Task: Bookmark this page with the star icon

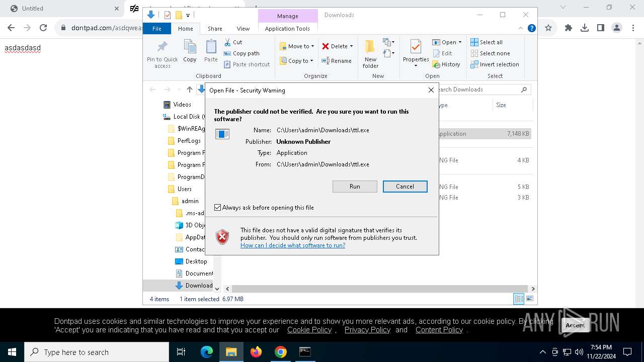Action: (548, 28)
